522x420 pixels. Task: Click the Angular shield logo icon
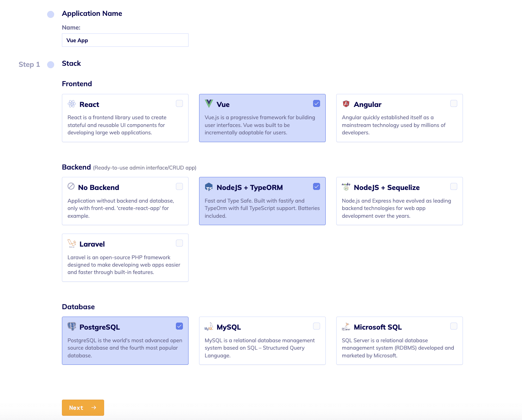pos(346,104)
